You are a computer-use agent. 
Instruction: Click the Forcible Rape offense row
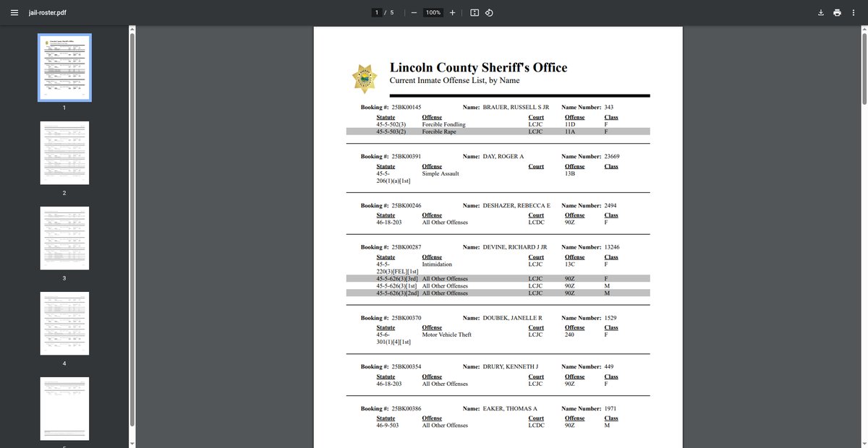498,132
